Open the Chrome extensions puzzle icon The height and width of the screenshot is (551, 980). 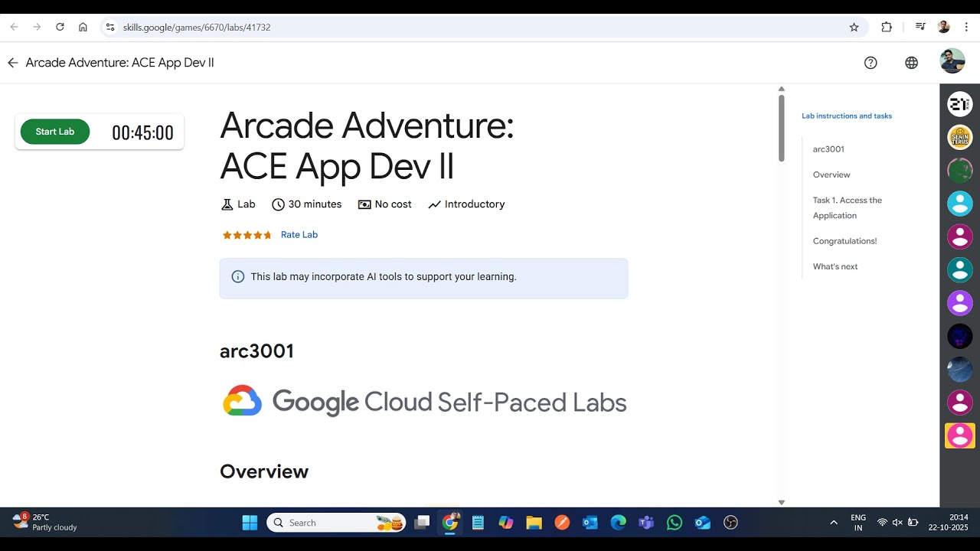point(887,27)
